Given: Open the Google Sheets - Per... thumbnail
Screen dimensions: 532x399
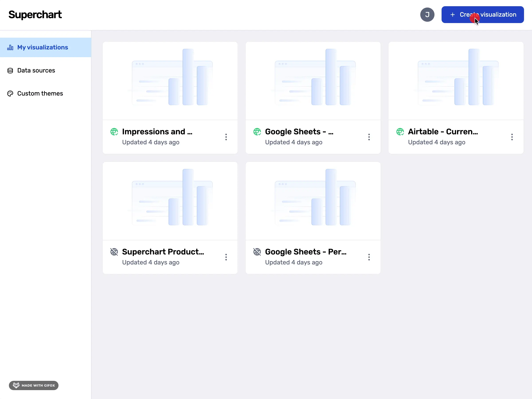Looking at the screenshot, I should pos(313,201).
